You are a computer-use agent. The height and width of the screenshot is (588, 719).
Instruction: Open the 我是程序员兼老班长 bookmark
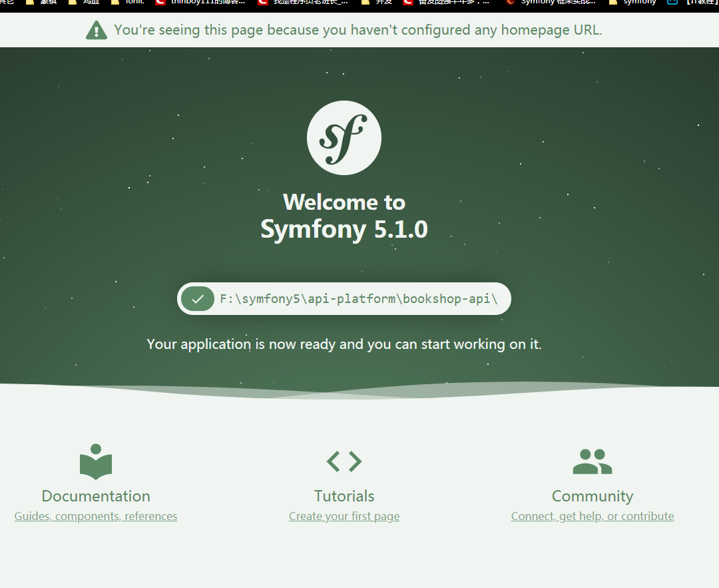tap(311, 3)
